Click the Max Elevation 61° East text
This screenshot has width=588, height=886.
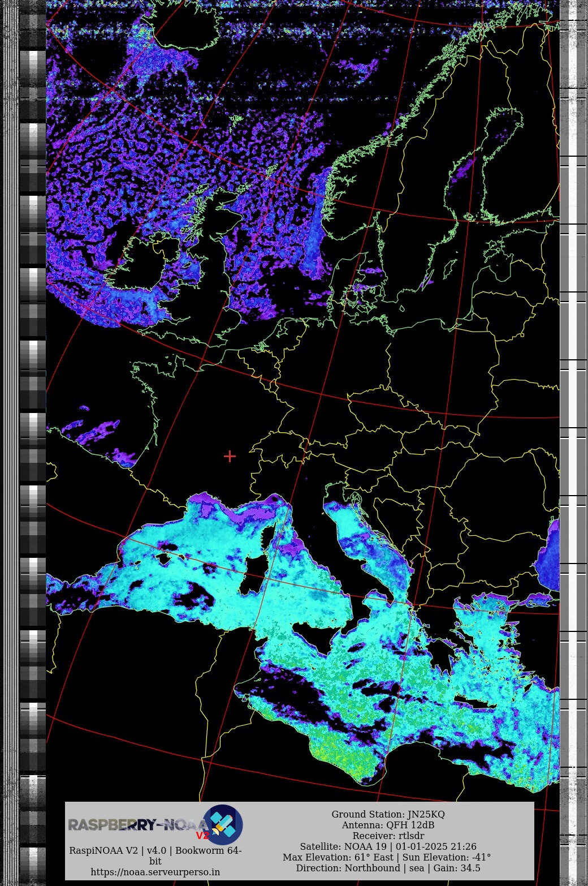[338, 857]
